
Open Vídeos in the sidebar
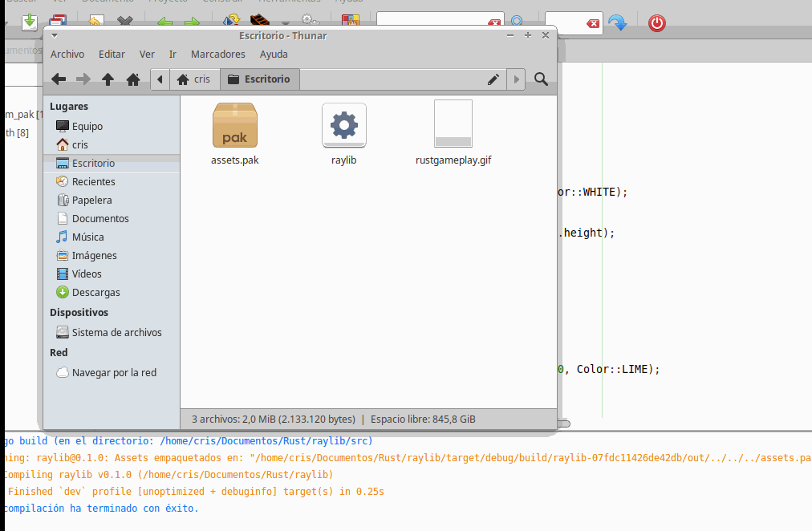point(112,274)
